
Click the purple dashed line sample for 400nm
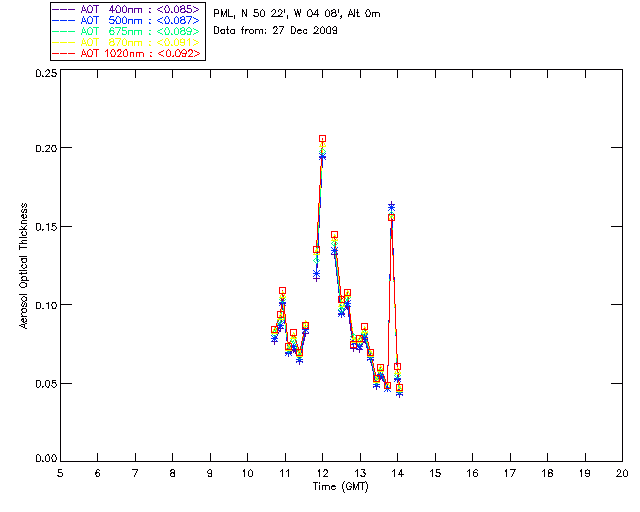coord(64,9)
